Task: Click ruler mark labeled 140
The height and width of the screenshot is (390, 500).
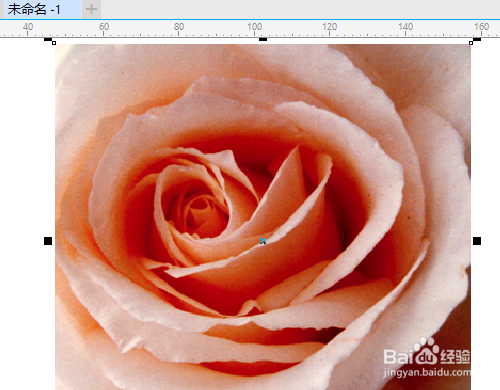Action: [x=405, y=27]
